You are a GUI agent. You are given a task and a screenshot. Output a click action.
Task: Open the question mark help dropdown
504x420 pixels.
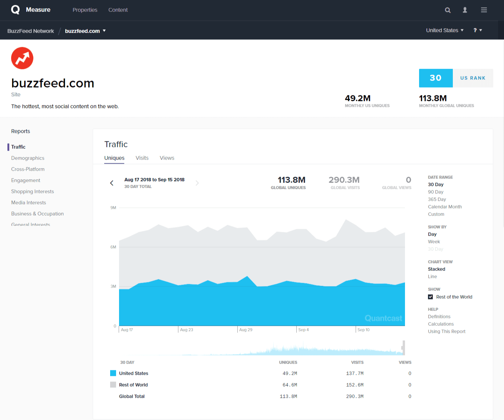478,30
